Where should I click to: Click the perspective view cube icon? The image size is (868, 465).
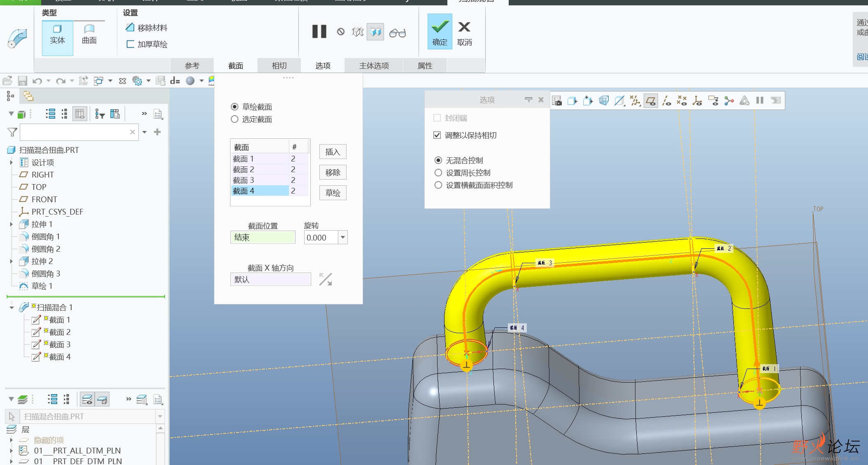click(x=604, y=100)
